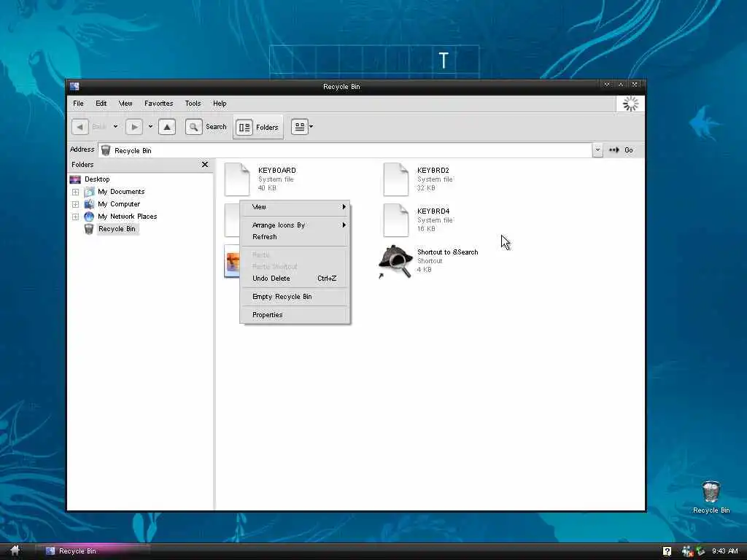Click the Forward arrow toolbar button

point(134,127)
